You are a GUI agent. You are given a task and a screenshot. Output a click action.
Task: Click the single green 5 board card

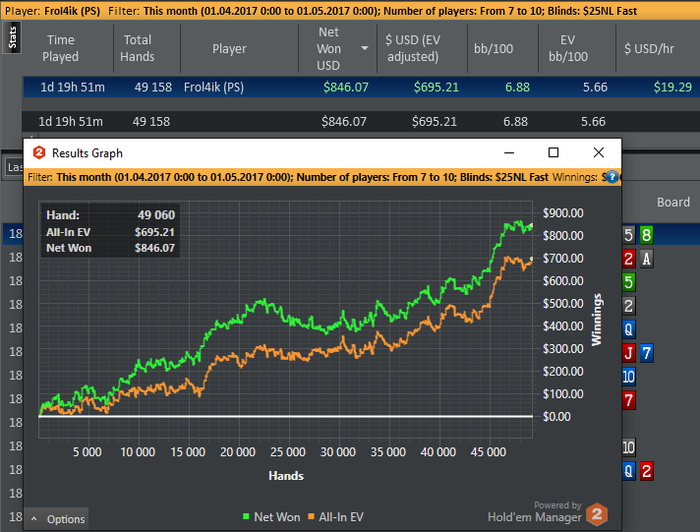pyautogui.click(x=629, y=282)
